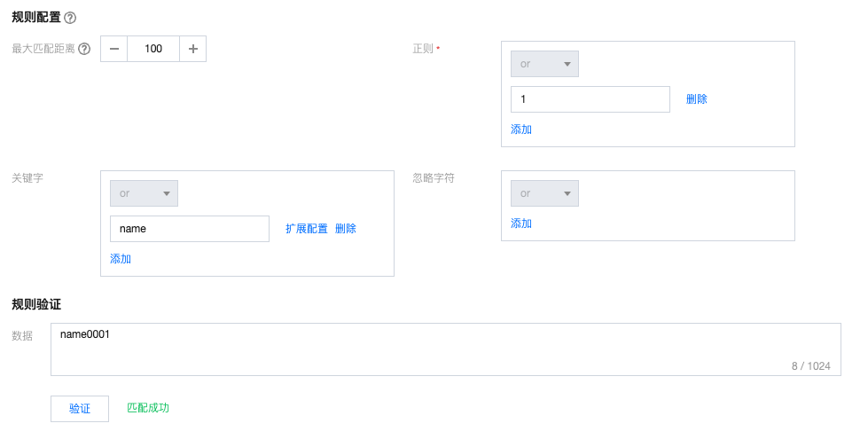Screen dimensions: 868x447
Task: Open the 'or' dropdown in 忽略字符 section
Action: click(544, 193)
